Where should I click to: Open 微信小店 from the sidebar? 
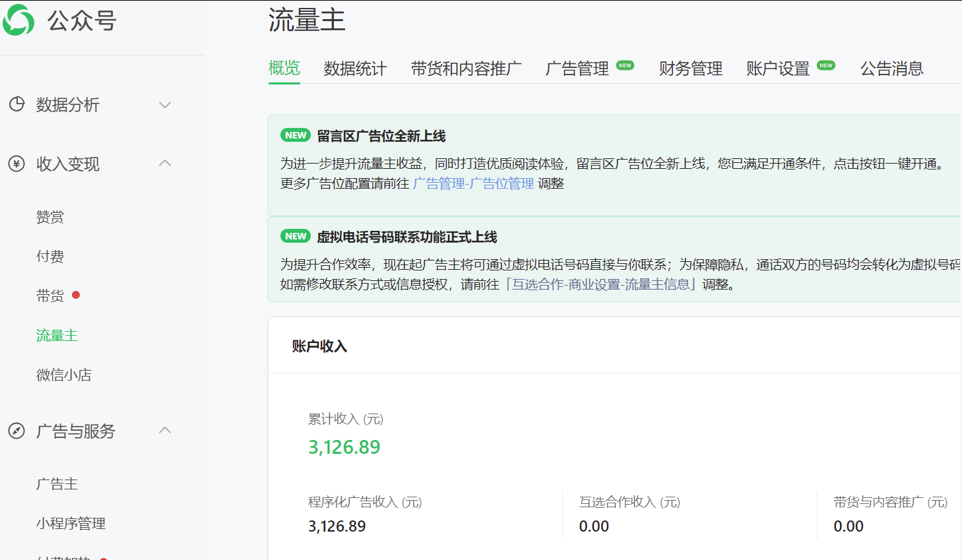(64, 375)
